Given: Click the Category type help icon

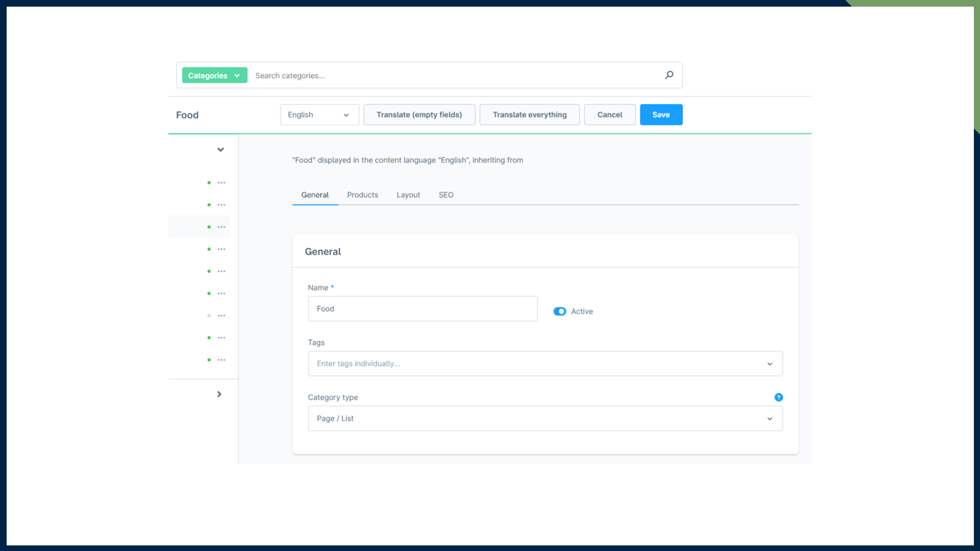Looking at the screenshot, I should click(778, 397).
